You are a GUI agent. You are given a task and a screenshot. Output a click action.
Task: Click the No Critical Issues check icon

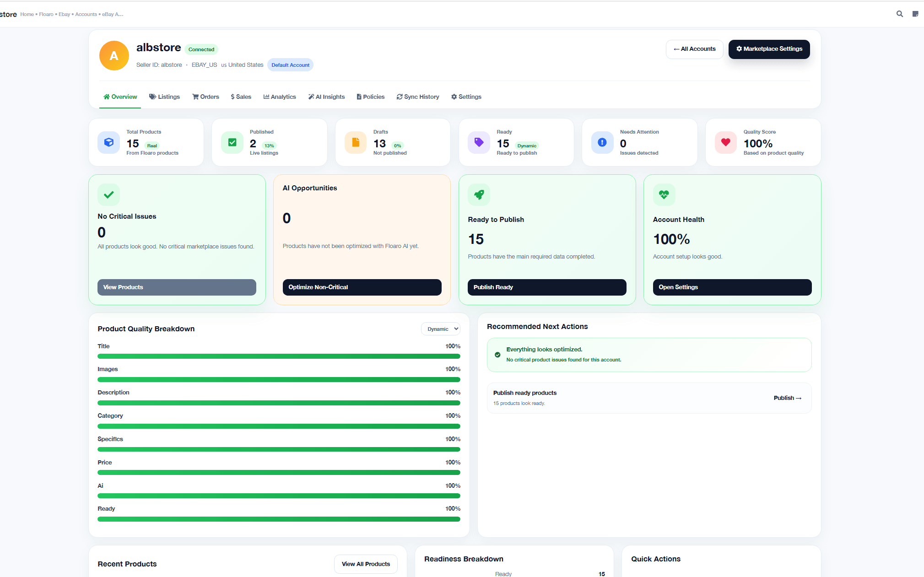pyautogui.click(x=108, y=195)
